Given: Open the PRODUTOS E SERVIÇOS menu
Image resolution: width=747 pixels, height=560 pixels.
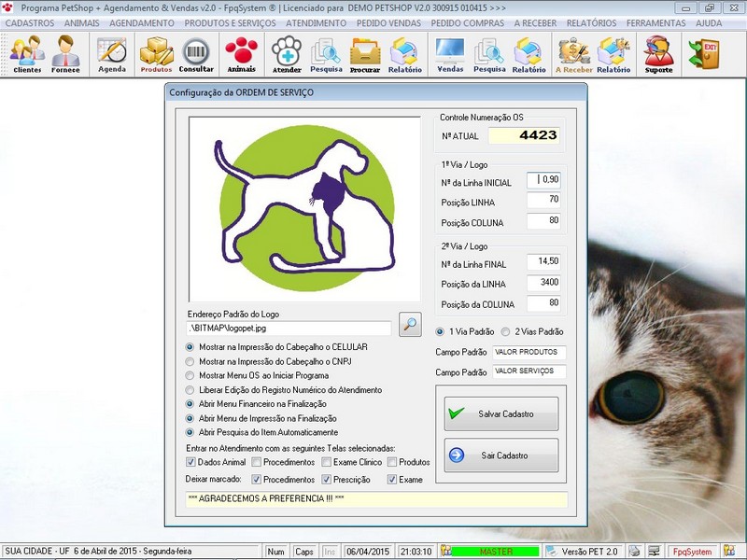Looking at the screenshot, I should (x=230, y=22).
